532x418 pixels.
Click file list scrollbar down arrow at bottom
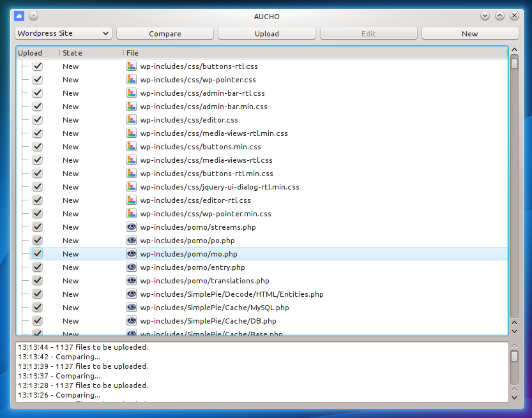514,331
